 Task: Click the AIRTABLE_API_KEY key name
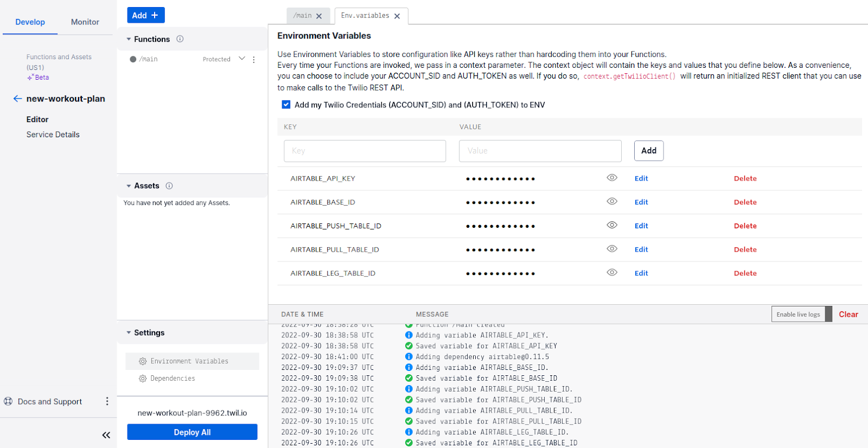click(323, 178)
